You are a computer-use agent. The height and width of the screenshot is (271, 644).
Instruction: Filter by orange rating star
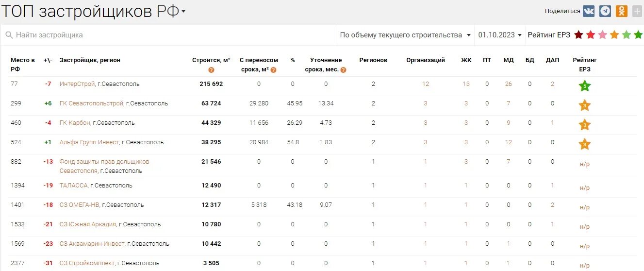point(614,35)
